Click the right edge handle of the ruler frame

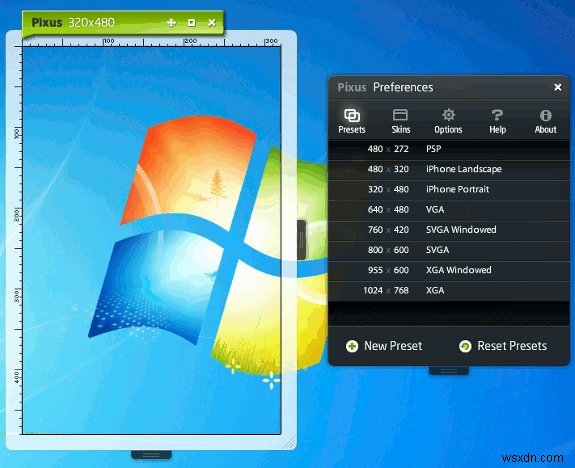click(301, 240)
